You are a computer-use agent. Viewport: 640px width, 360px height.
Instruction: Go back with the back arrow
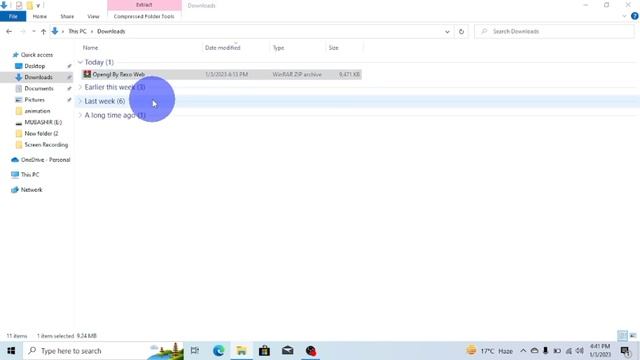point(9,31)
